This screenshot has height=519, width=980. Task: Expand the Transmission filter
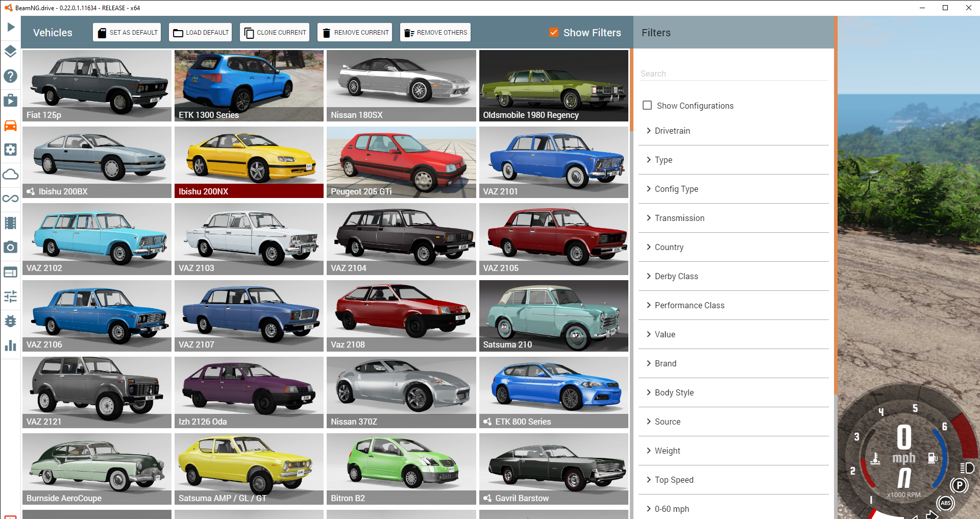click(x=733, y=218)
